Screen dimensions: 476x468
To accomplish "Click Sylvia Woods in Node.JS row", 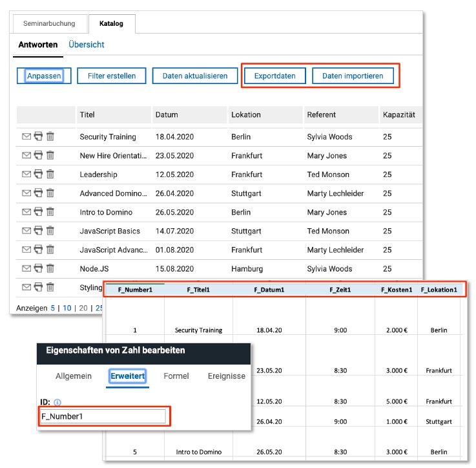I will pyautogui.click(x=329, y=269).
